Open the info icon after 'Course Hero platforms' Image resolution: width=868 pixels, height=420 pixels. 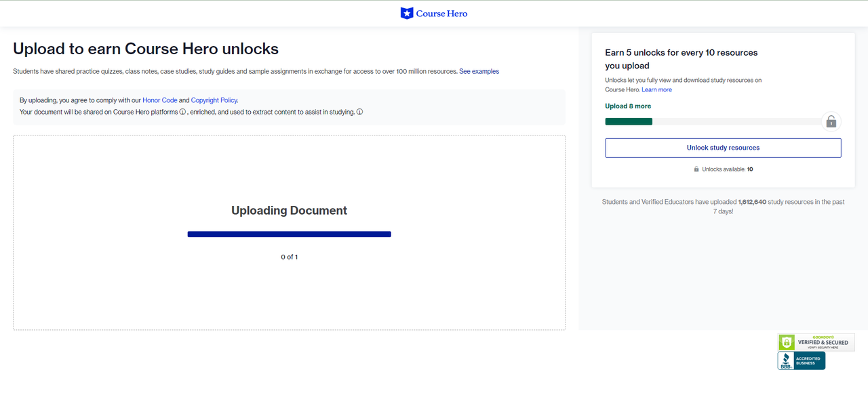[182, 112]
